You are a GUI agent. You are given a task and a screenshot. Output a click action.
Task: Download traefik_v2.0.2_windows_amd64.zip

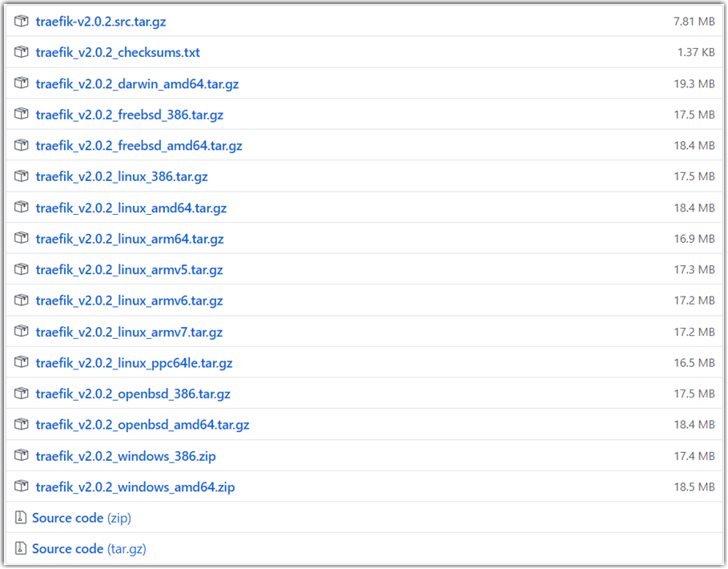click(x=135, y=487)
